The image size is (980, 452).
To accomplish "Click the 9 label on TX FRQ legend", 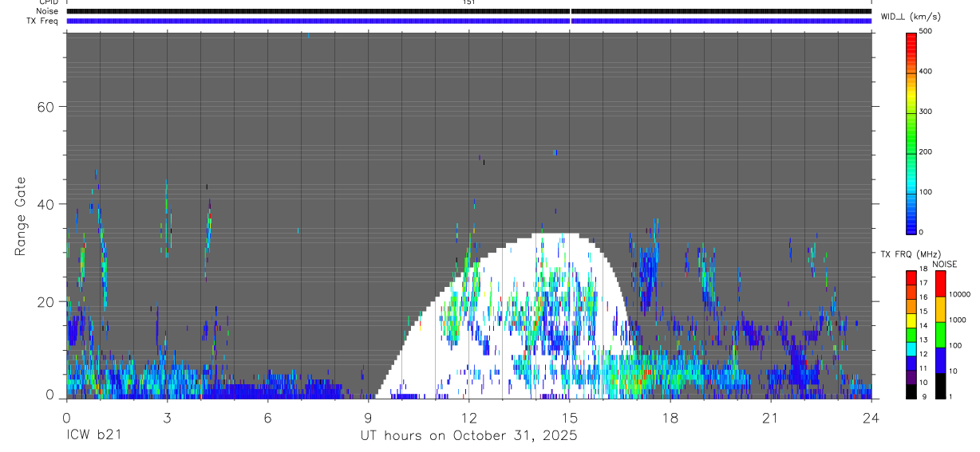I will pyautogui.click(x=924, y=396).
